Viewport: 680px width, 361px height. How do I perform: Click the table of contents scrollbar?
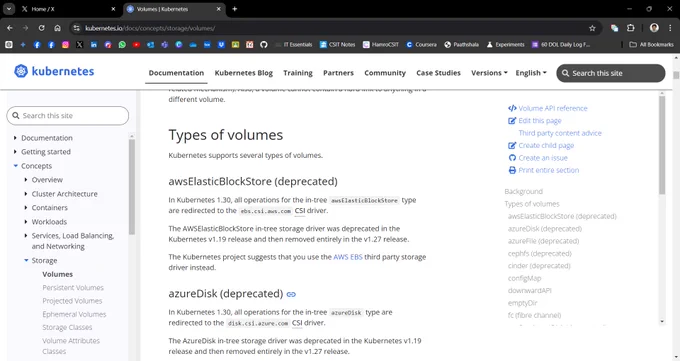(x=662, y=145)
